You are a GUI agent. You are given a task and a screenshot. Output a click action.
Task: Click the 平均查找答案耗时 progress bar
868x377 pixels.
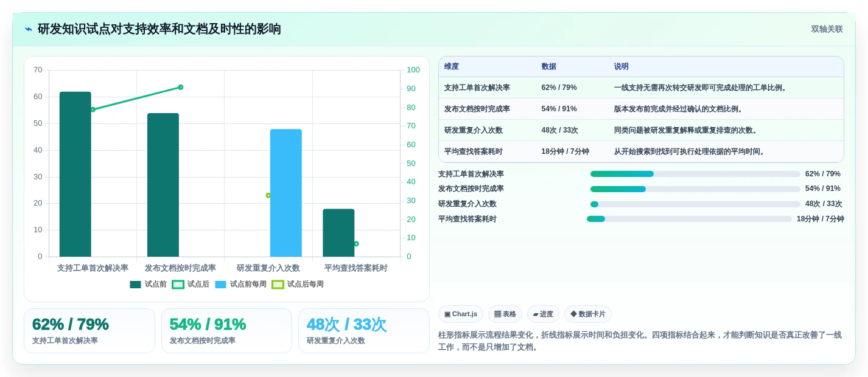(x=689, y=219)
